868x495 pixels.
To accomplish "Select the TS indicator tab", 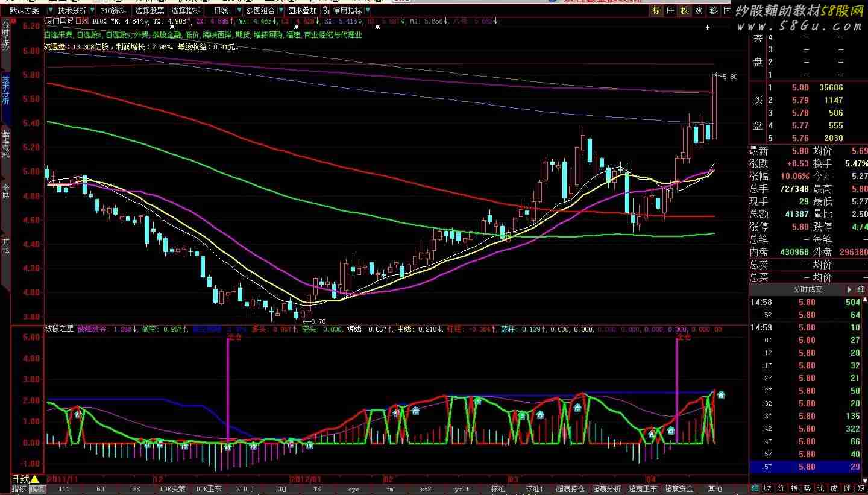I will pos(317,489).
